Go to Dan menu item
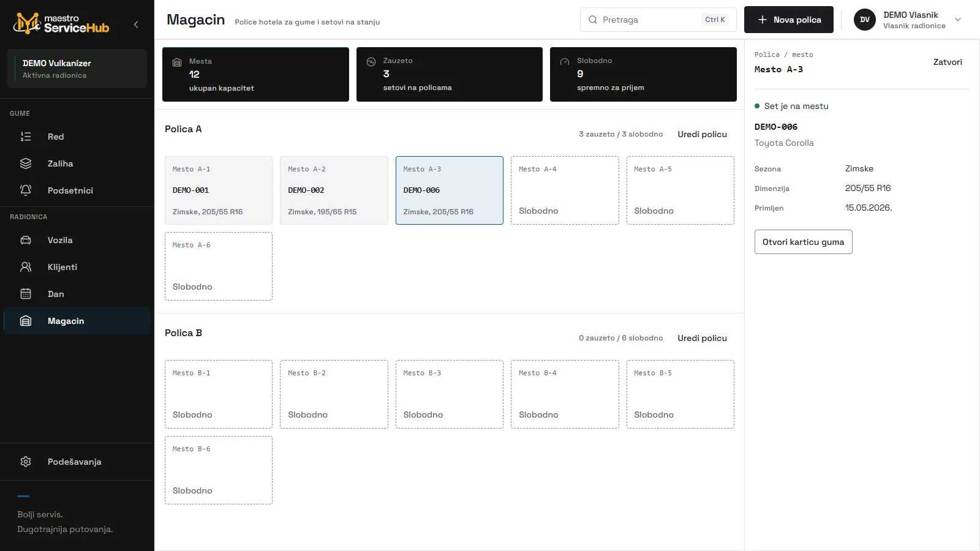Viewport: 980px width, 551px height. tap(77, 294)
